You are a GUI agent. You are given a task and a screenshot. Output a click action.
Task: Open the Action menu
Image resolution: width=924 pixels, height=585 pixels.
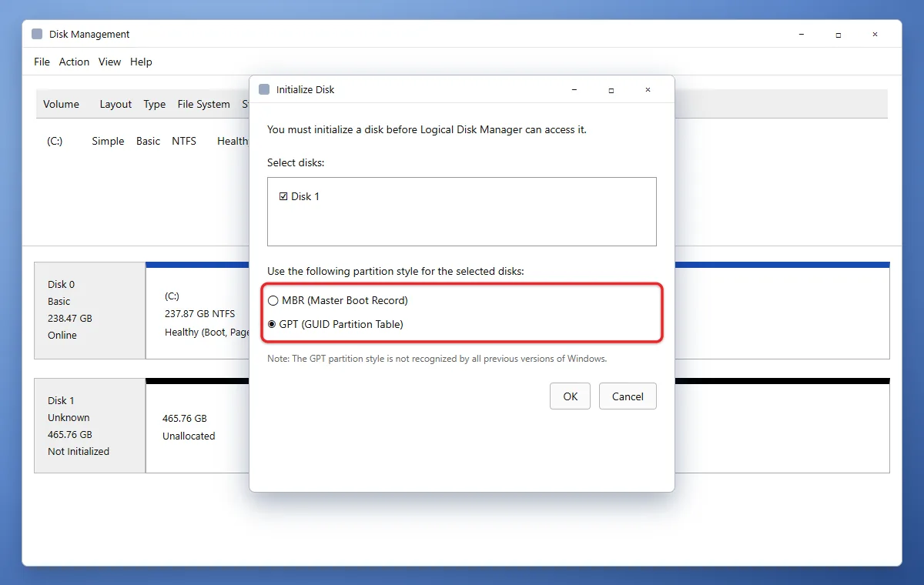click(x=74, y=62)
